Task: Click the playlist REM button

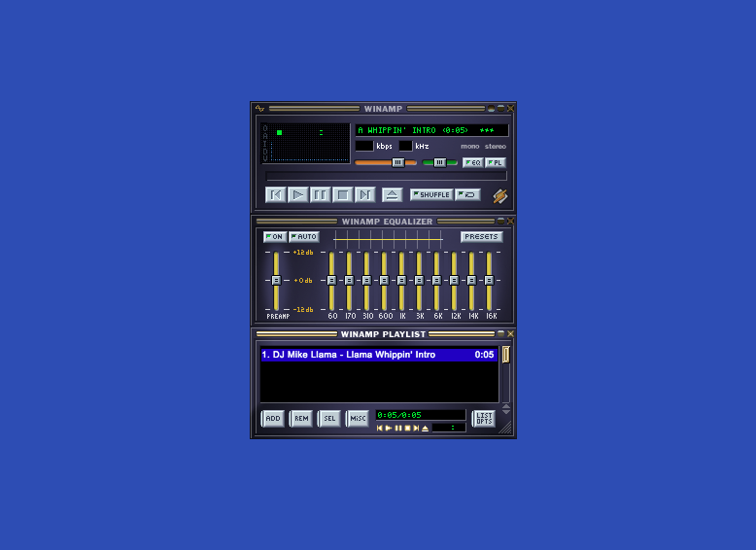Action: coord(301,419)
